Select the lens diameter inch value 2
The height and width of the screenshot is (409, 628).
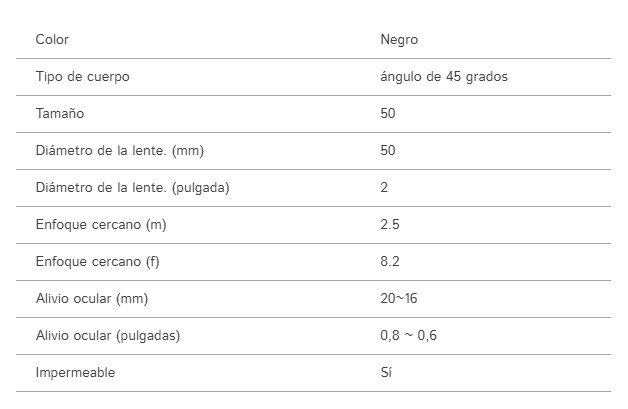(x=384, y=187)
